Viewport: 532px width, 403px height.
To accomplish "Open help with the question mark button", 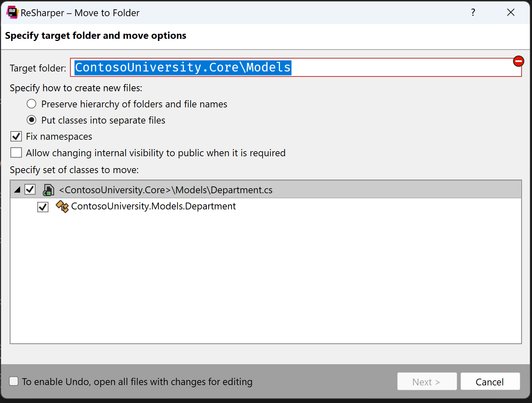I will coord(473,13).
